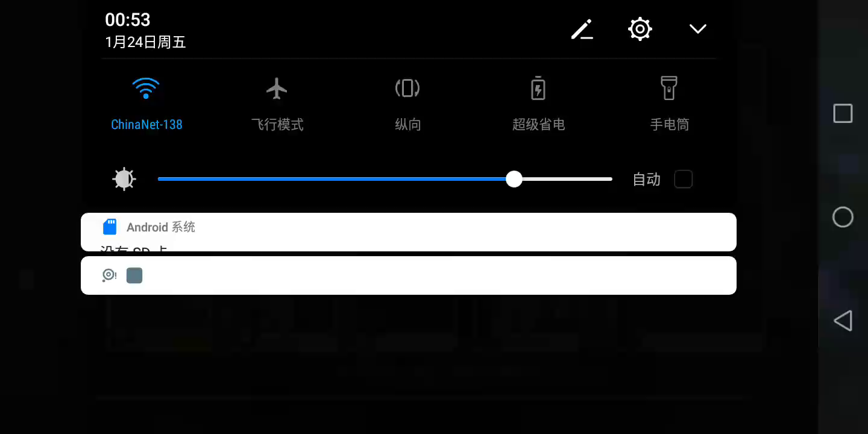Tap the portrait rotation icon (纵向)
Screen dimensions: 868x434
click(407, 89)
